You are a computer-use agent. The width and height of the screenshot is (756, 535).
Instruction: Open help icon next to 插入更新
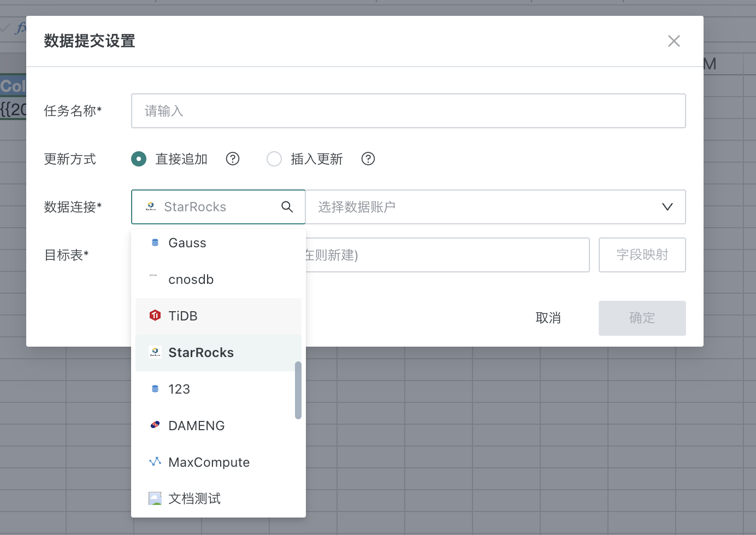[x=368, y=159]
